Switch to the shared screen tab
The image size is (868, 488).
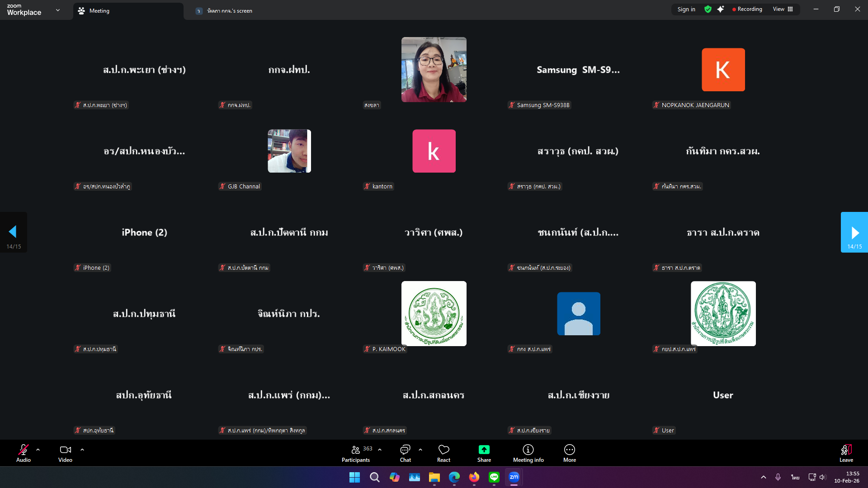230,11
